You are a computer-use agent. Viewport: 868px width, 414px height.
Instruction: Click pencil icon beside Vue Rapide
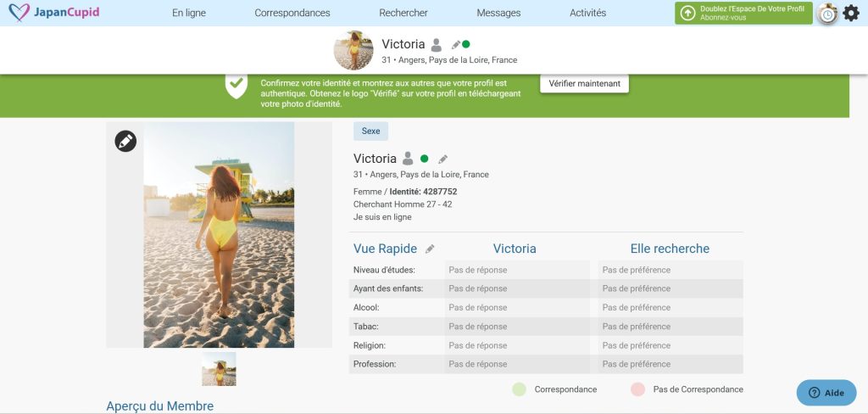430,249
